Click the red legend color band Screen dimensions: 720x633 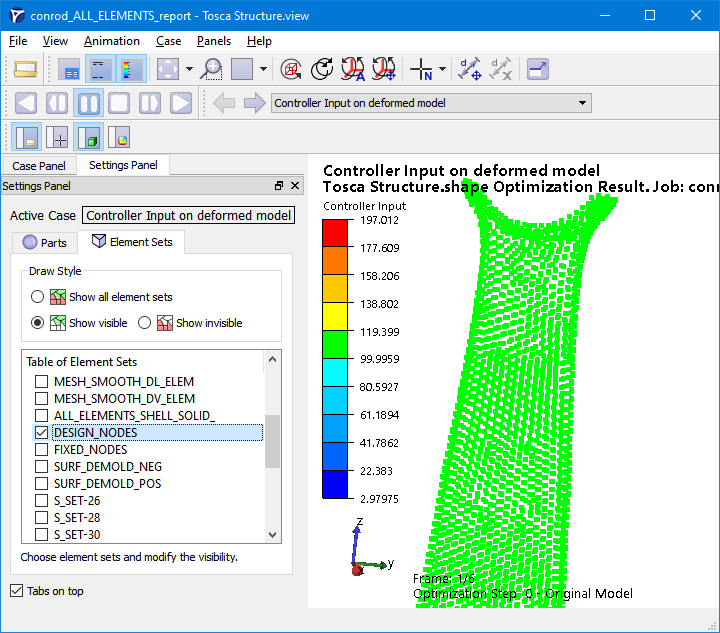click(x=336, y=234)
